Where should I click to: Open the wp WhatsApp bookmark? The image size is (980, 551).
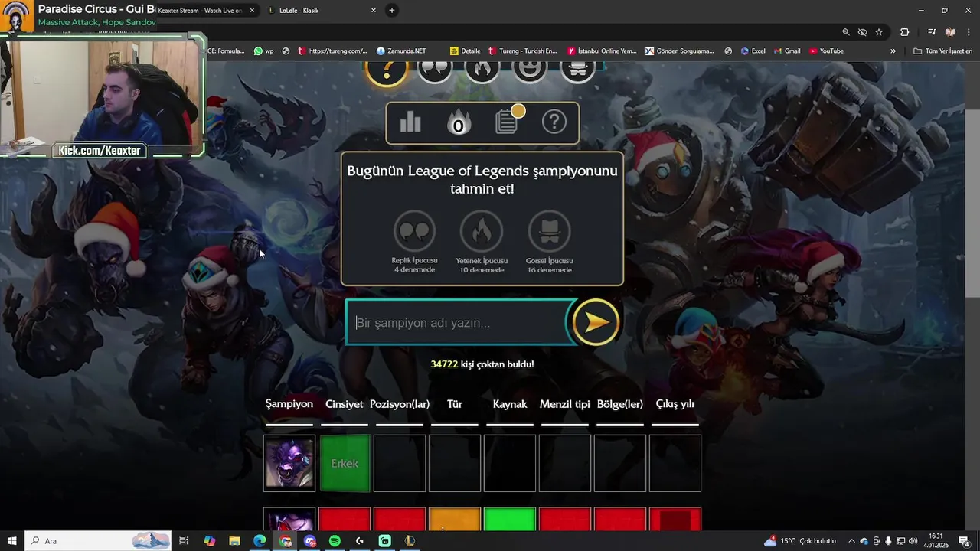point(263,51)
